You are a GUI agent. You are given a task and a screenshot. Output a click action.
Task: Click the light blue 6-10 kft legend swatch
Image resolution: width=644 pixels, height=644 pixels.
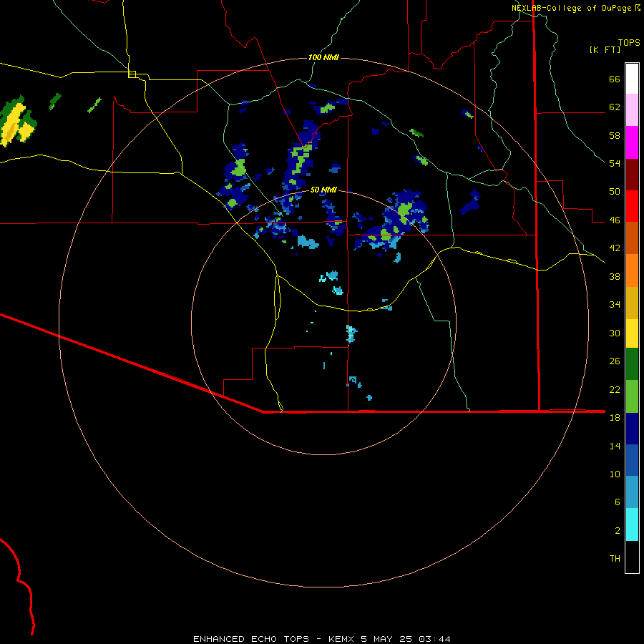[x=632, y=492]
